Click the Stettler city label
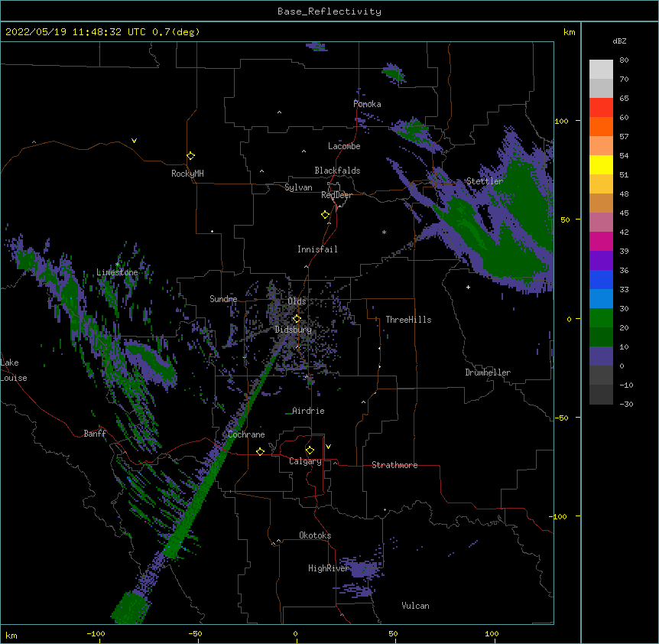Image resolution: width=659 pixels, height=644 pixels. point(485,181)
